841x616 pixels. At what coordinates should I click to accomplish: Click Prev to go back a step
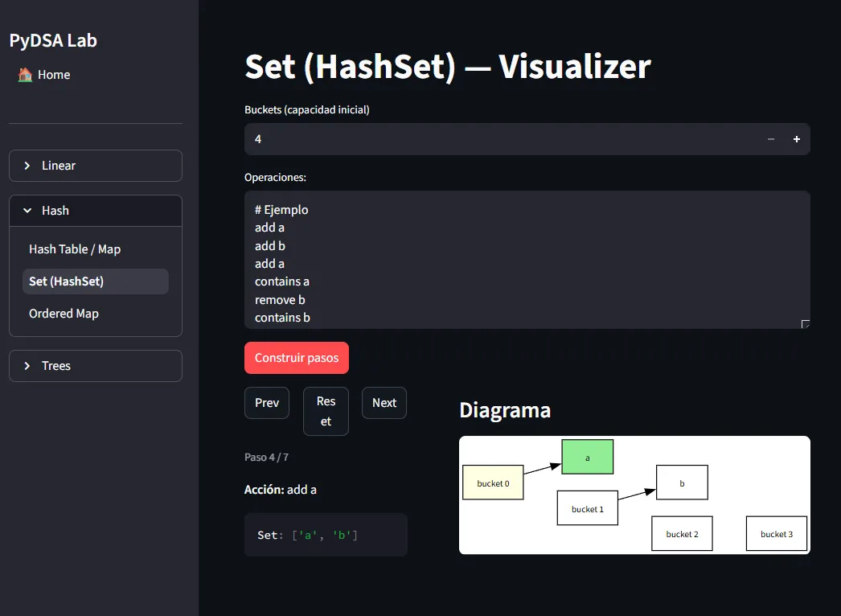click(266, 403)
